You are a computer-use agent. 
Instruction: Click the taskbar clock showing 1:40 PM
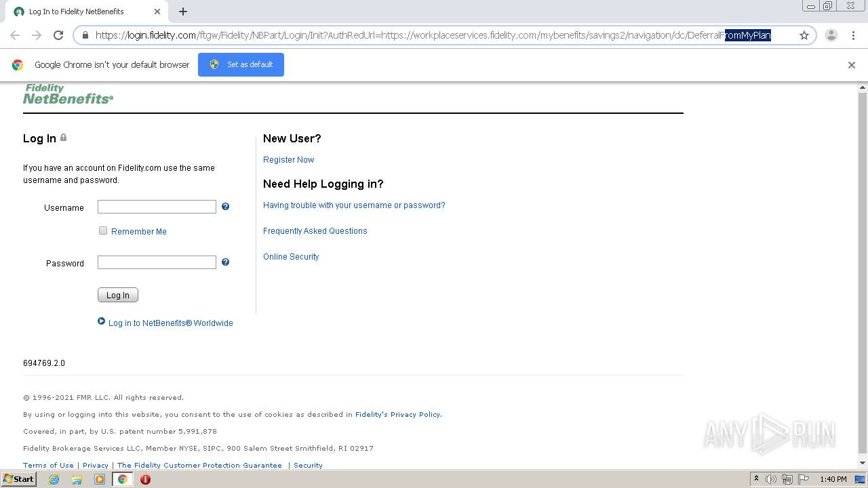833,479
